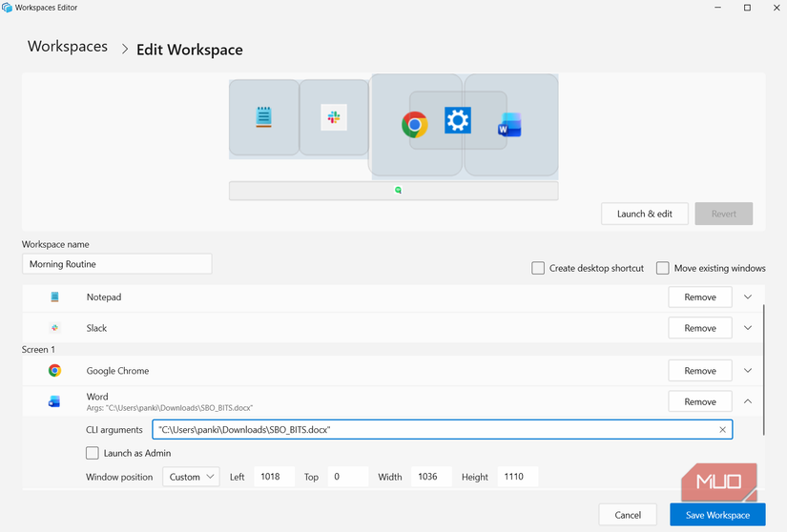Click the Workspace name text field
The height and width of the screenshot is (532, 787).
pyautogui.click(x=116, y=264)
